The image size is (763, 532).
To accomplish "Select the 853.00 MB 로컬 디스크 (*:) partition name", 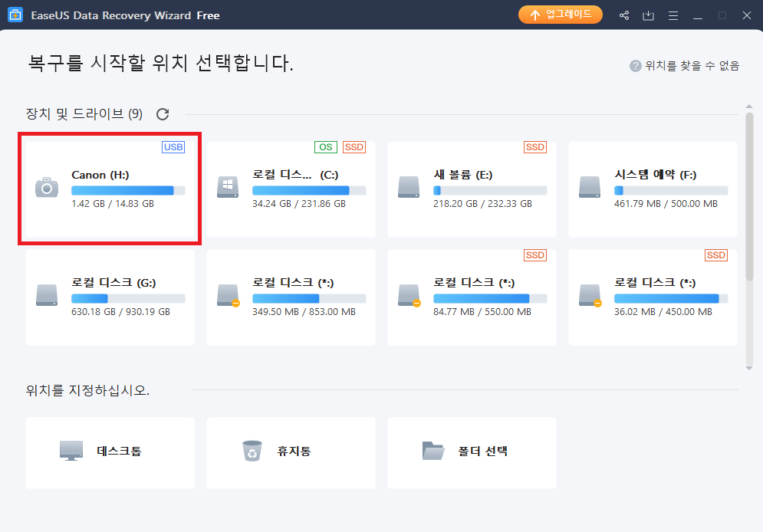I will pyautogui.click(x=293, y=283).
